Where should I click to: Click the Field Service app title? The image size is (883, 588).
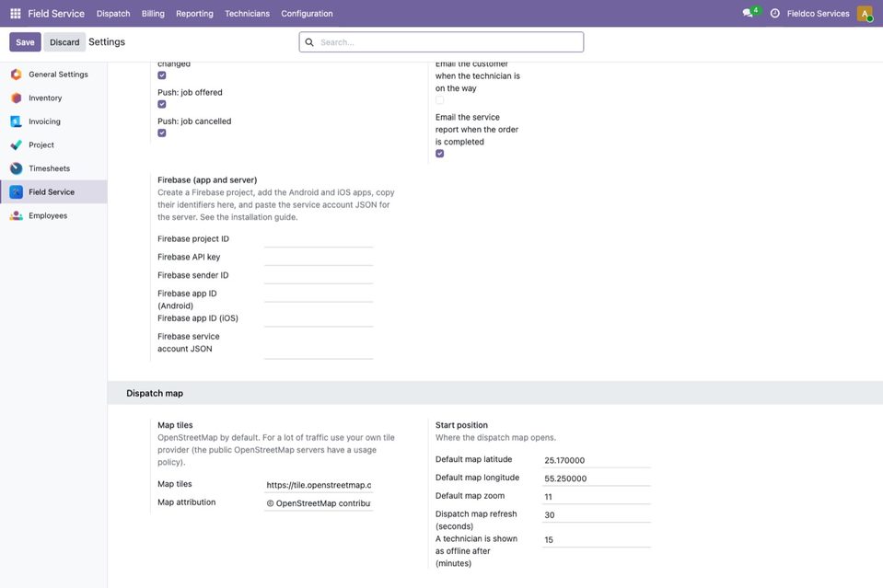[56, 14]
